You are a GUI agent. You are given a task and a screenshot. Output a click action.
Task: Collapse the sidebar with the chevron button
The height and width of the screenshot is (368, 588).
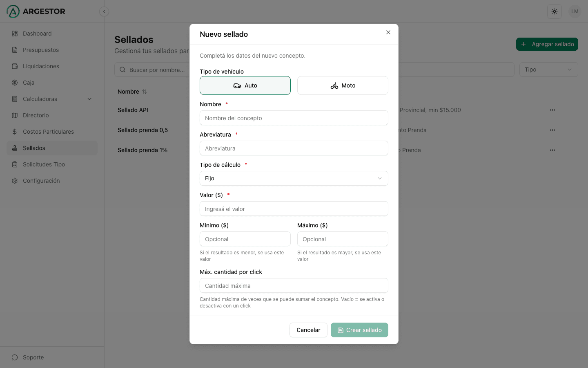coord(104,11)
